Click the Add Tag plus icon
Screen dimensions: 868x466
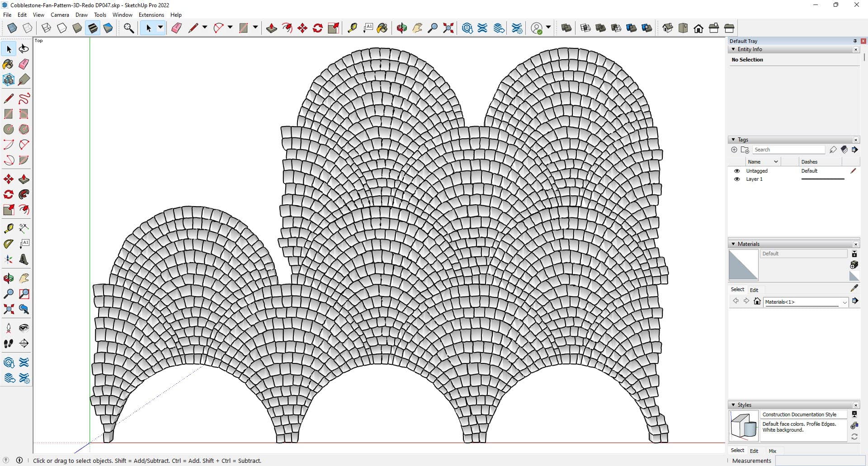[734, 150]
